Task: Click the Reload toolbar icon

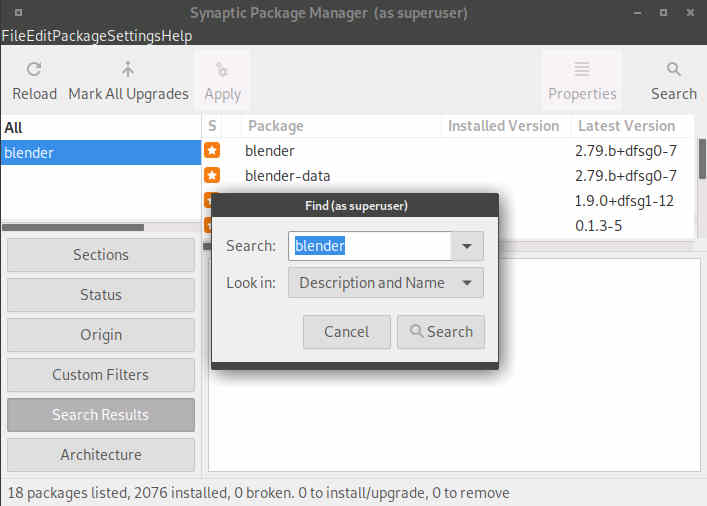Action: [x=34, y=69]
